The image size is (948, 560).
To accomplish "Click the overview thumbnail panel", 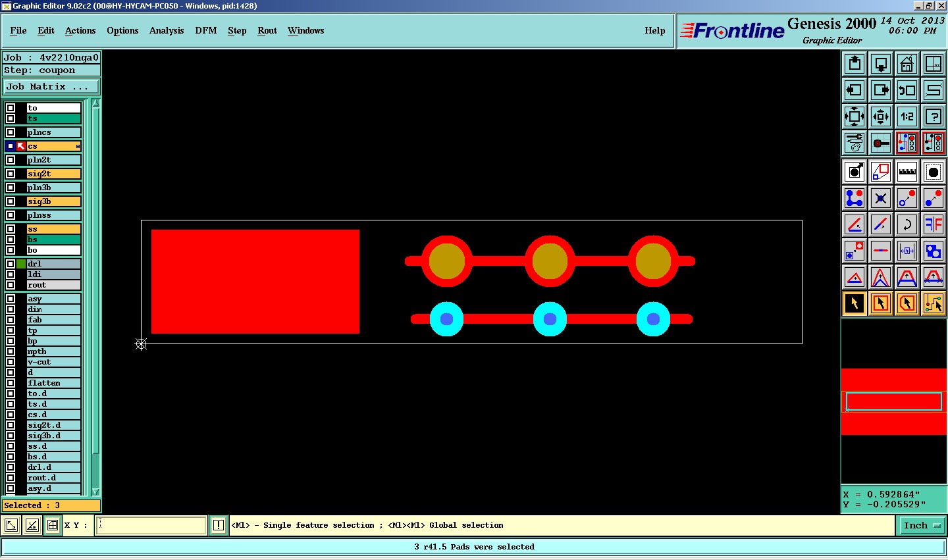I will click(894, 401).
